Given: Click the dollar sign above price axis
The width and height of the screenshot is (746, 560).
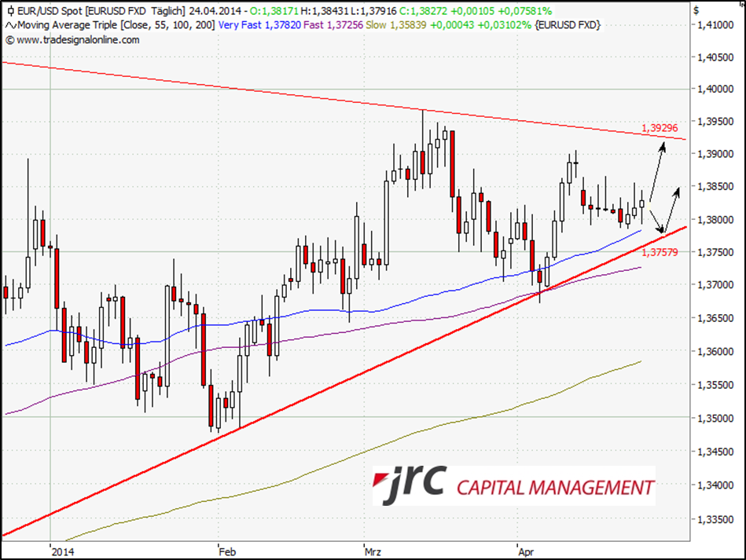Looking at the screenshot, I should coord(696,11).
